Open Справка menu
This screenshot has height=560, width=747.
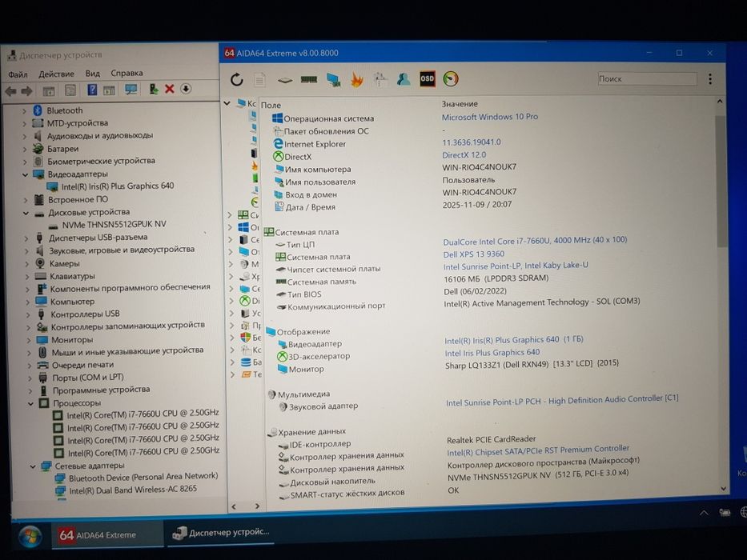(127, 73)
